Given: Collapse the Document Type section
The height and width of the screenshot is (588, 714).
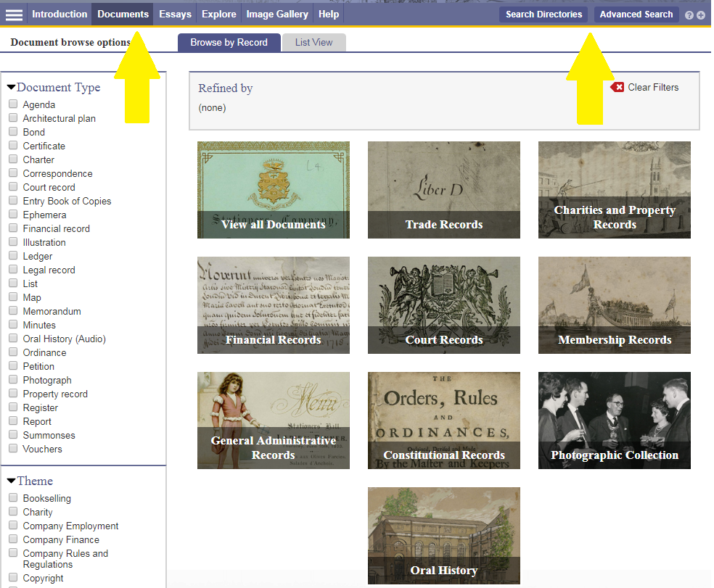Looking at the screenshot, I should [x=12, y=88].
